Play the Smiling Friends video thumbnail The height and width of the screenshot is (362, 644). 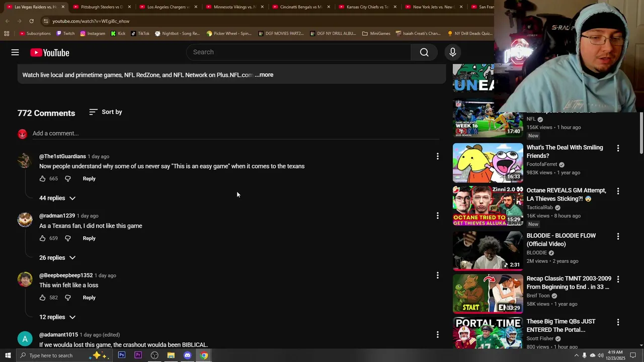[488, 163]
